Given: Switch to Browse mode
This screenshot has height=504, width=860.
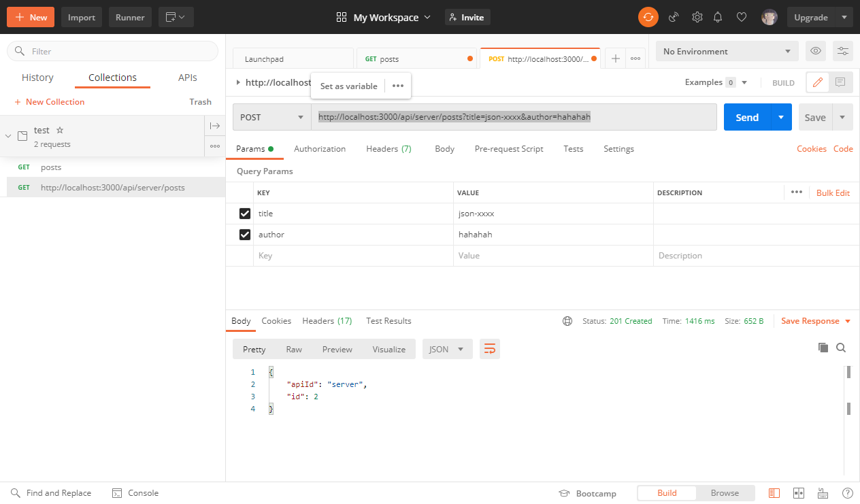Looking at the screenshot, I should (x=725, y=493).
